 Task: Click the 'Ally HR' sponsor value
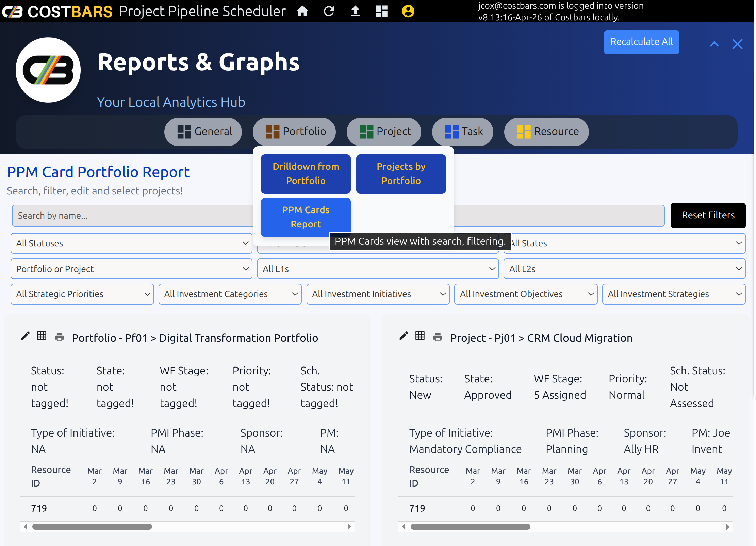[x=641, y=449]
